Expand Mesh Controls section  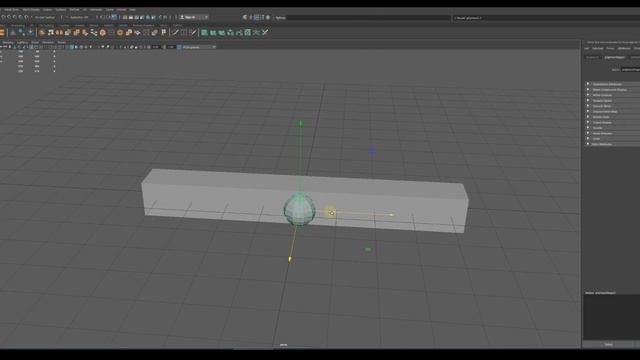tap(613, 95)
